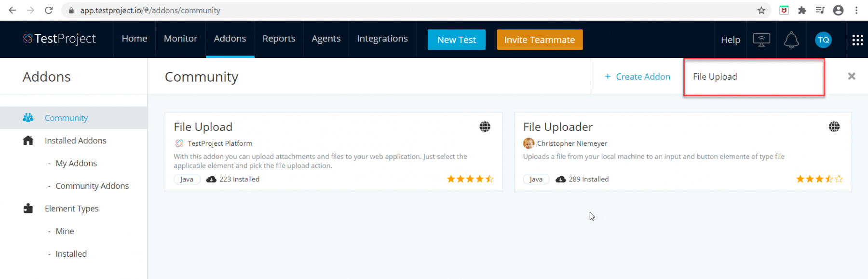This screenshot has height=279, width=868.
Task: Click Christopher Niemeyer's avatar
Action: (x=529, y=143)
